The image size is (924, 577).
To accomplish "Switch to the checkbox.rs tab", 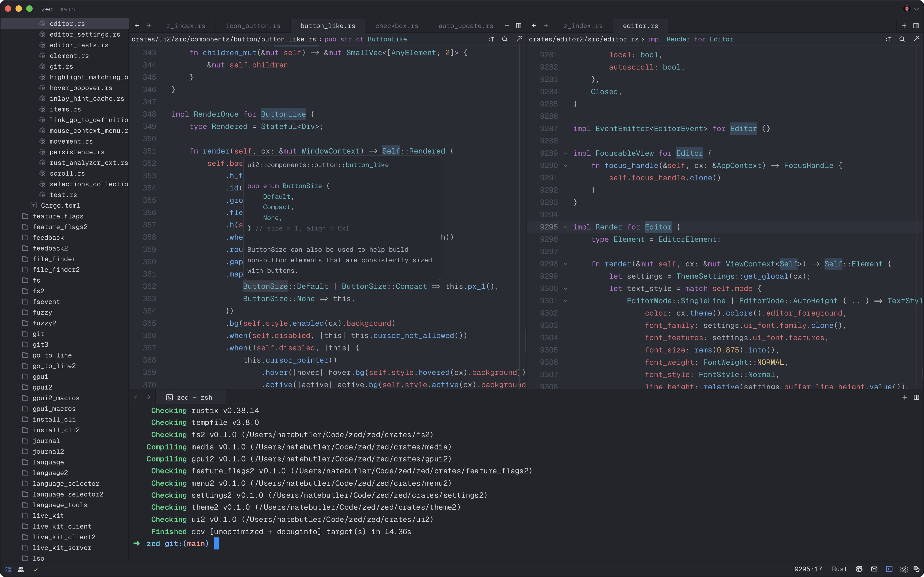I will point(396,26).
